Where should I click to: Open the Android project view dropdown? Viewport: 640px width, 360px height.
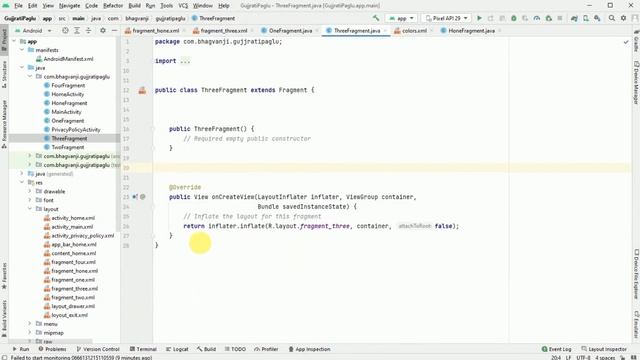click(33, 31)
